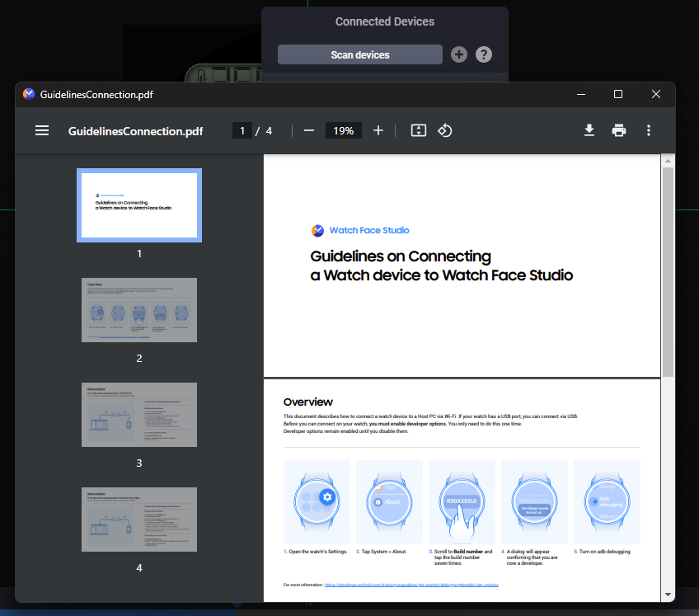Screen dimensions: 699x616
Task: Click the adb debugging illustration step 5
Action: pos(607,502)
